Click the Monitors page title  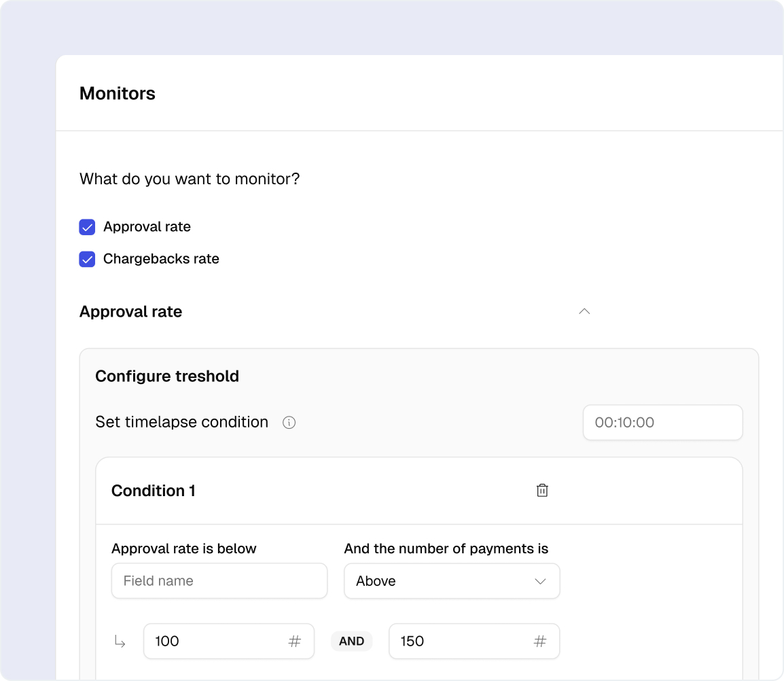coord(118,94)
